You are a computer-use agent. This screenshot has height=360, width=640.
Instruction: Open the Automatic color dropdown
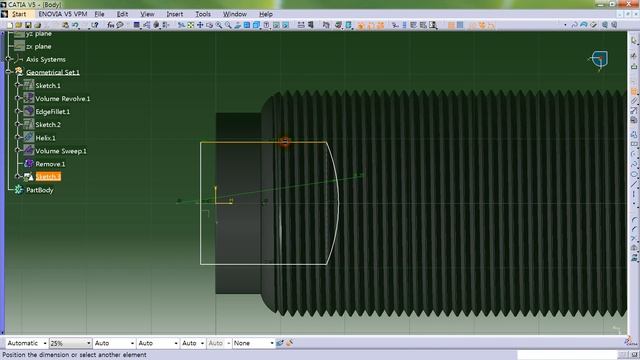27,343
